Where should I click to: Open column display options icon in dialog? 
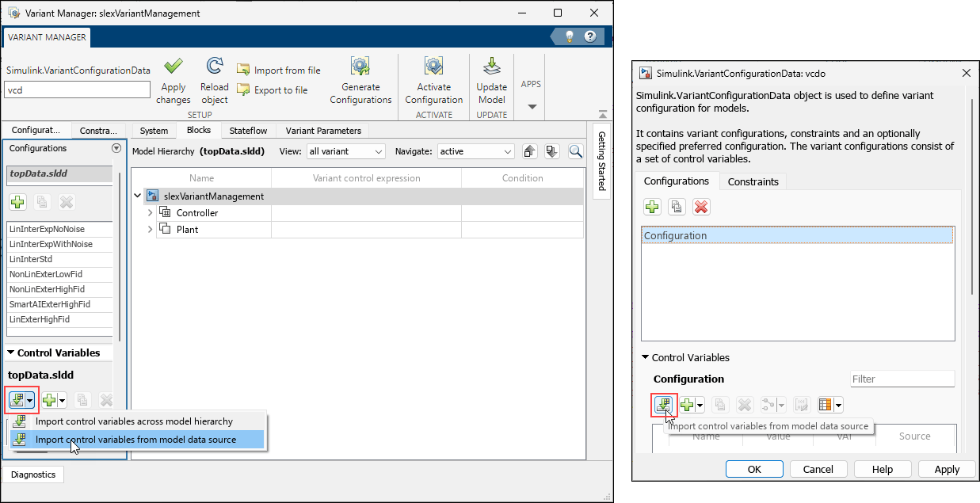click(826, 405)
